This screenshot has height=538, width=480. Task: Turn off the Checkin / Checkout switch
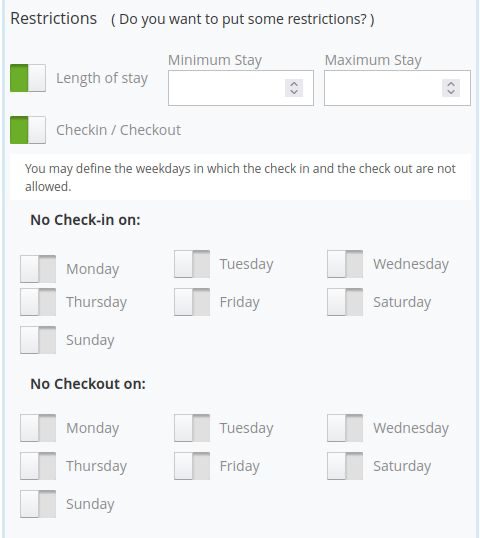pyautogui.click(x=28, y=130)
